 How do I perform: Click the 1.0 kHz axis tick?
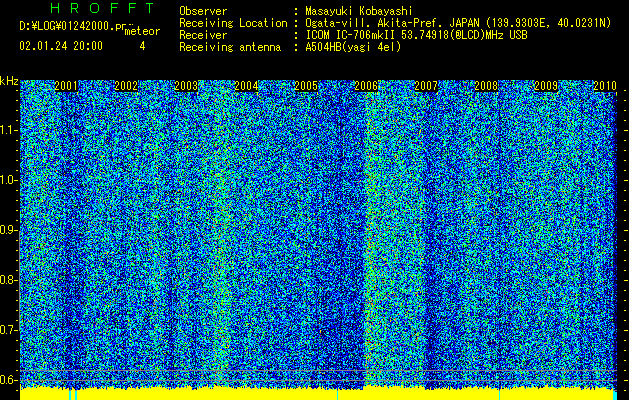pos(9,180)
